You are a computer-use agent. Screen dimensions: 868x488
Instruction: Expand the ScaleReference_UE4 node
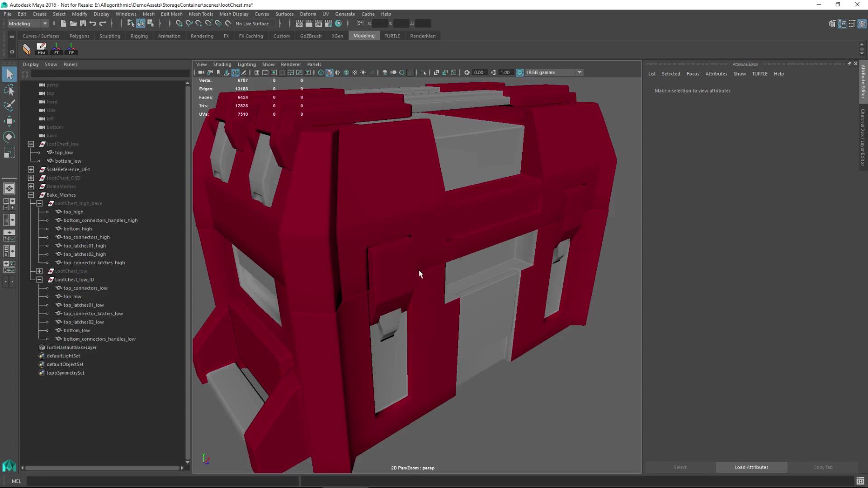[31, 169]
